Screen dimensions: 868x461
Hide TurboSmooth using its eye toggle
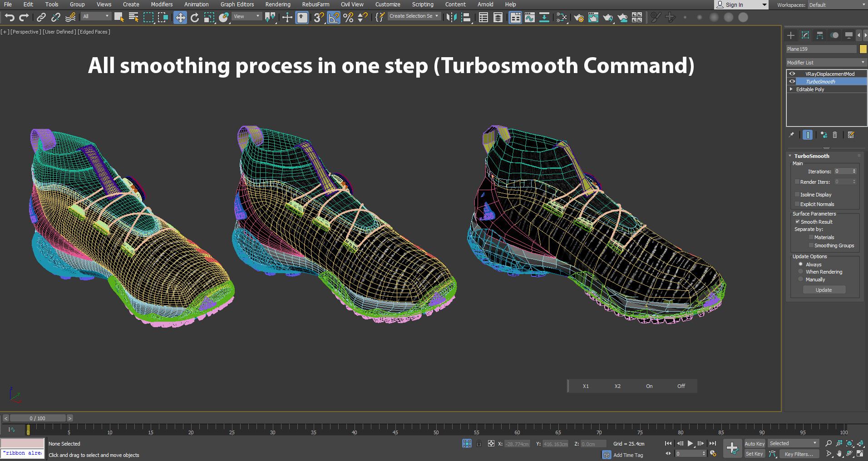coord(793,81)
